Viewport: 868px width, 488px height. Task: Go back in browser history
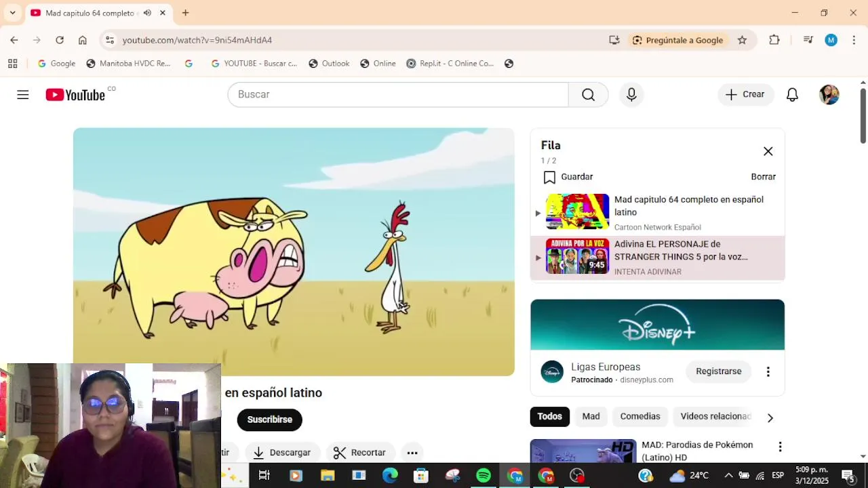[x=14, y=40]
